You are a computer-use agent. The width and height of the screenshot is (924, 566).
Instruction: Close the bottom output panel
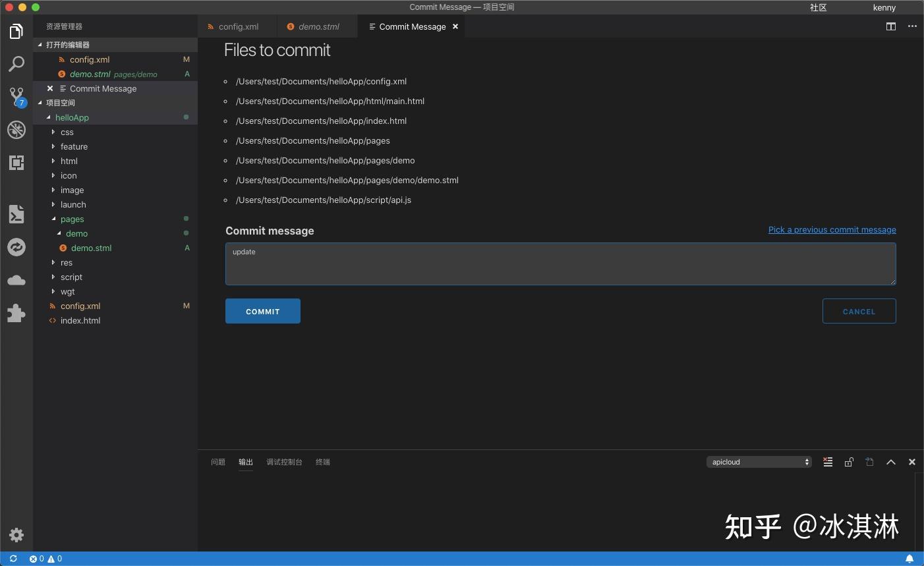pyautogui.click(x=912, y=462)
